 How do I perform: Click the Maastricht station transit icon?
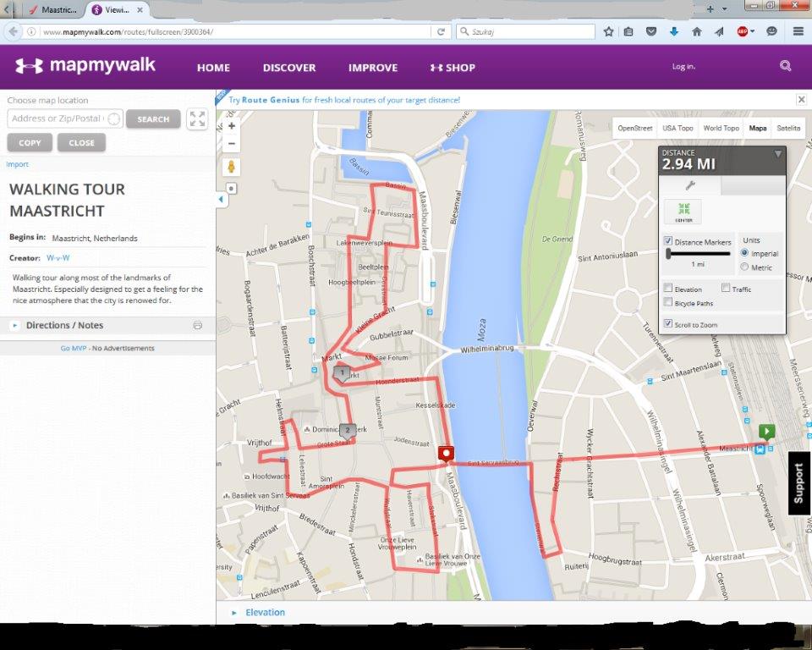pos(760,449)
